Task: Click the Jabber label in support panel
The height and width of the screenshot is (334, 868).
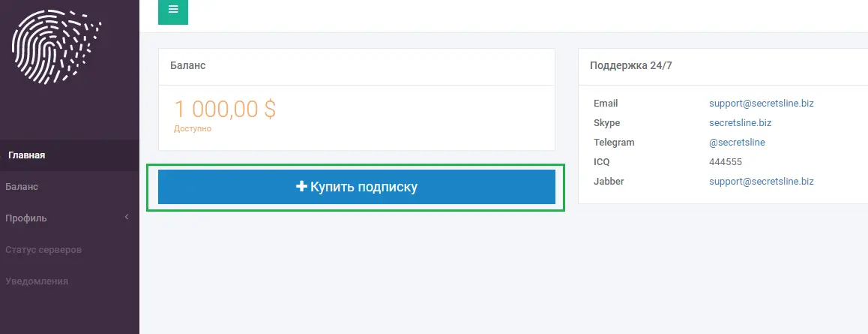Action: (x=609, y=181)
